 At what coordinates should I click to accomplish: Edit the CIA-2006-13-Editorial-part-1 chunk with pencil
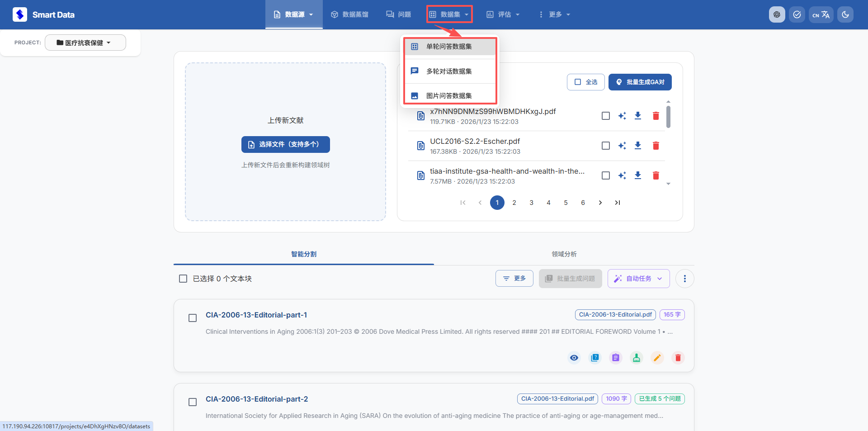point(657,358)
